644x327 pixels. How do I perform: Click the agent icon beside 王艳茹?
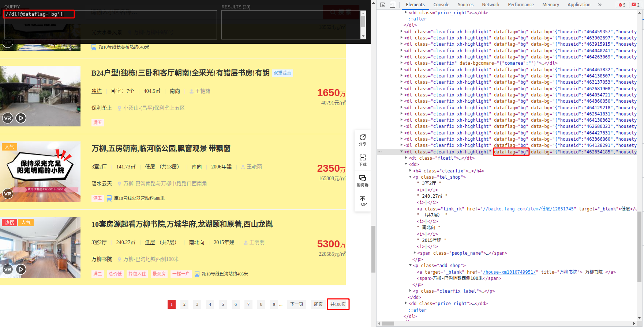point(191,91)
